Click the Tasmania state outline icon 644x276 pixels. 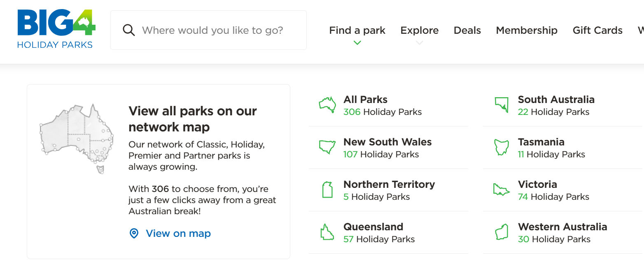pos(501,147)
